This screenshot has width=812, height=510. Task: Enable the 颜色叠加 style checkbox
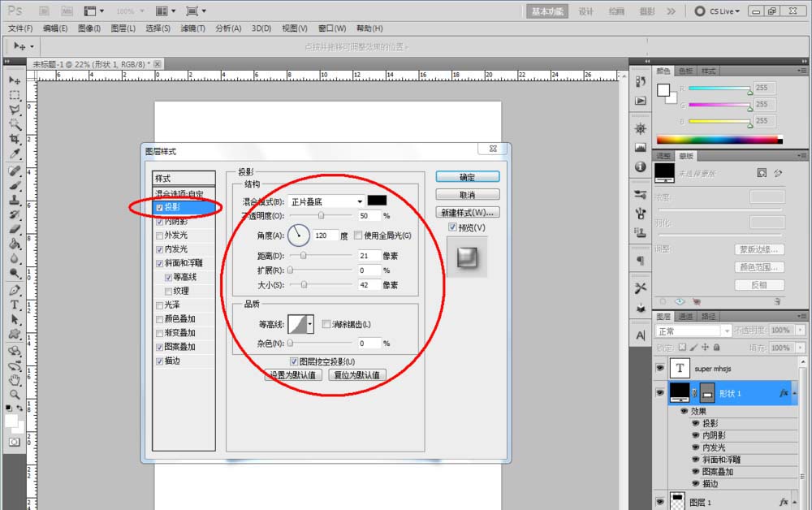(159, 319)
